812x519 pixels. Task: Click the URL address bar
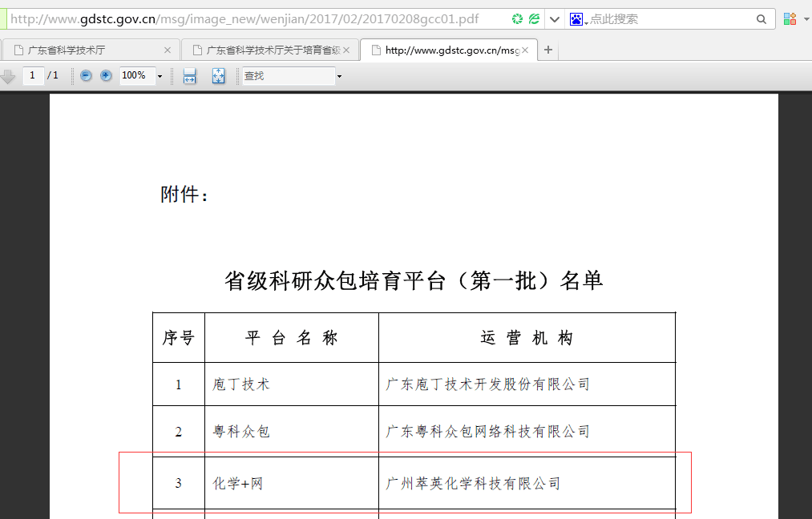pos(257,18)
